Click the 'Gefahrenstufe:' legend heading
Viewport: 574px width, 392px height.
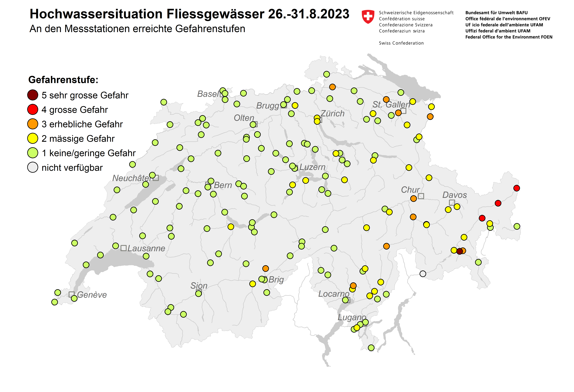[x=63, y=80]
